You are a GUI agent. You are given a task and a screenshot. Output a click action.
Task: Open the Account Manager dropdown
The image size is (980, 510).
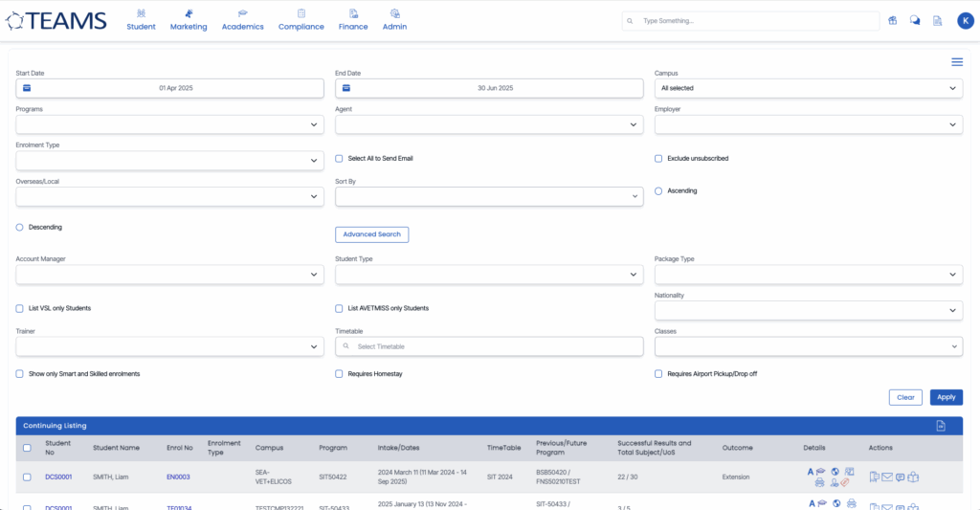(x=169, y=275)
